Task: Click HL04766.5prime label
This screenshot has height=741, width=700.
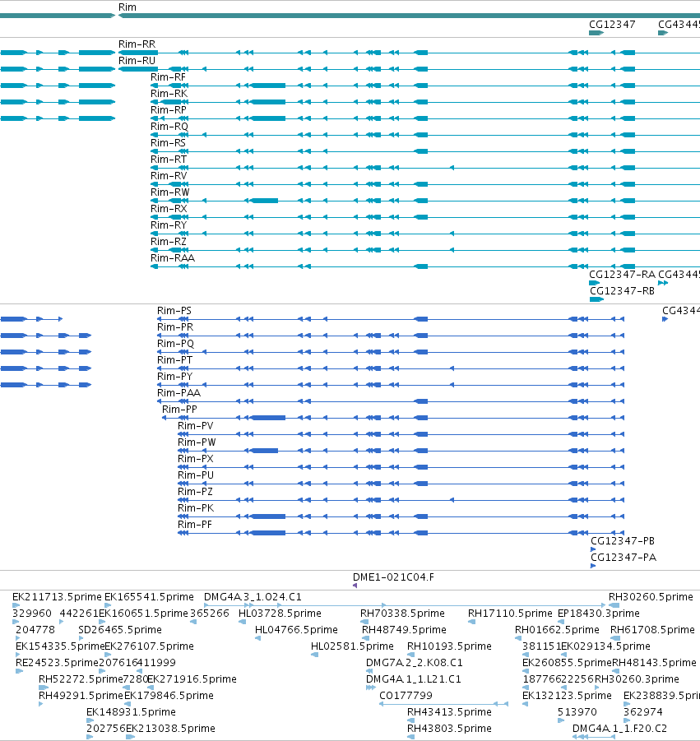Action: [296, 630]
